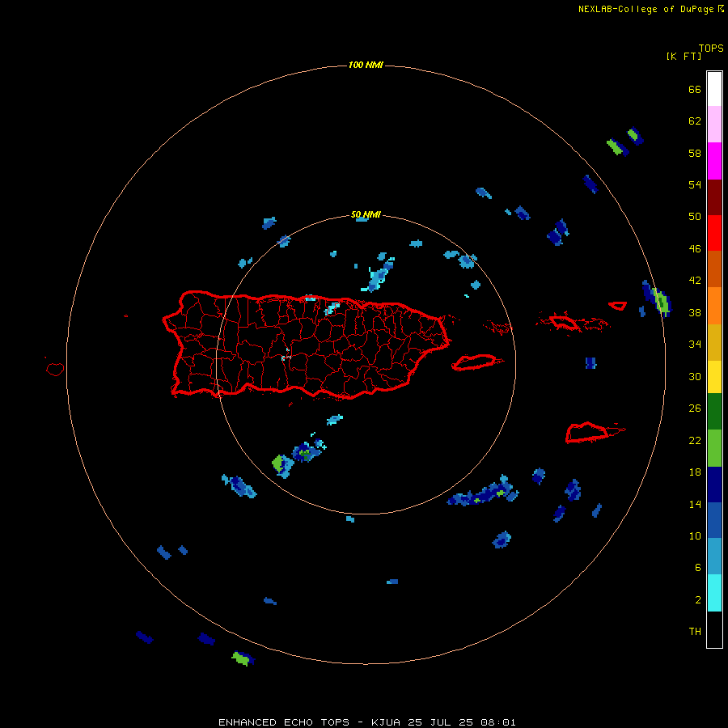Screen dimensions: 728x728
Task: Click the black TH threshold legend swatch
Action: pos(714,629)
